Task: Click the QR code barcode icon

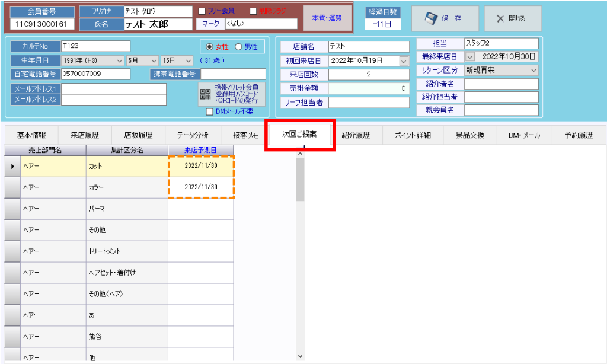Action: click(x=205, y=94)
